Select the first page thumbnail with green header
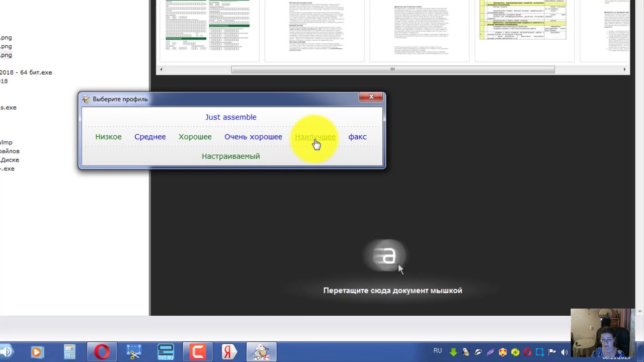 click(209, 30)
